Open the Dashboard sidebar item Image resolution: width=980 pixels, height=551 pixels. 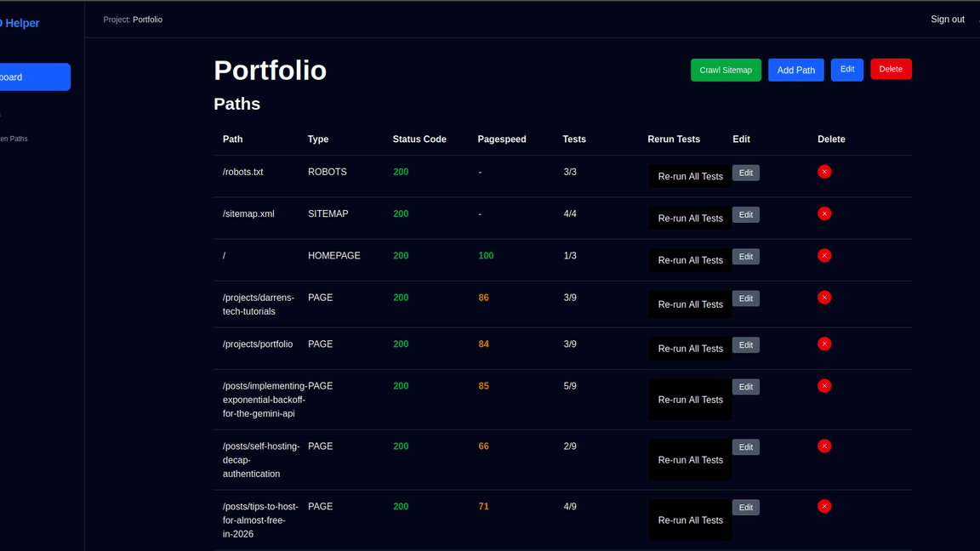click(34, 77)
